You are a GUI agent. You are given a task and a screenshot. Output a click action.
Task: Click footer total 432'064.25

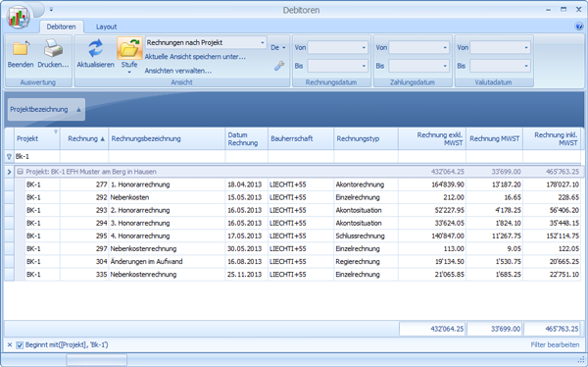(432, 329)
